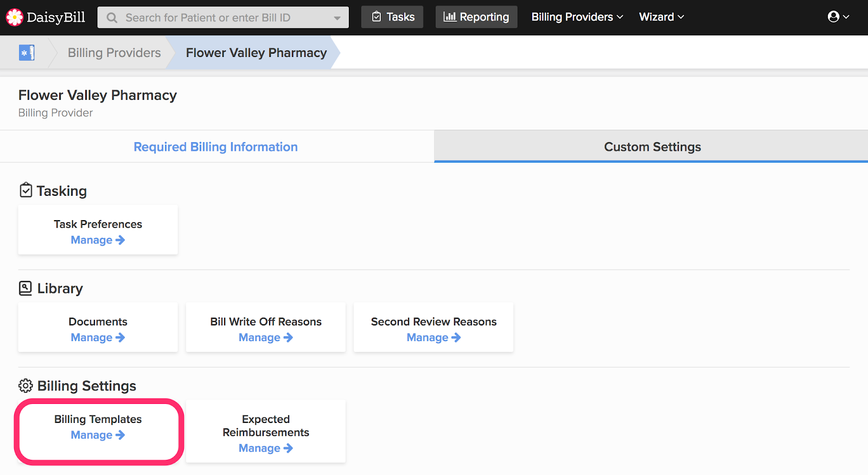The image size is (868, 475).
Task: Expand the search bar dropdown arrow
Action: 337,18
